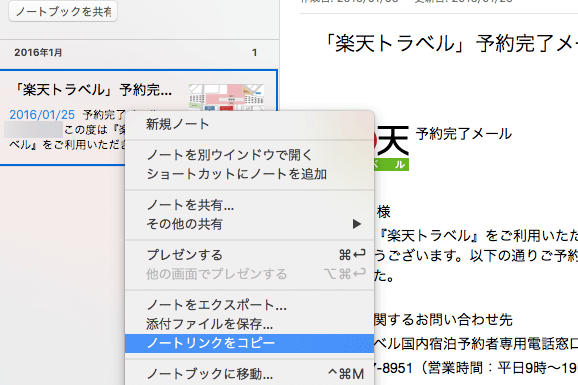Choose ノートをエクスポート... menu entry
578x385 pixels.
[250, 305]
